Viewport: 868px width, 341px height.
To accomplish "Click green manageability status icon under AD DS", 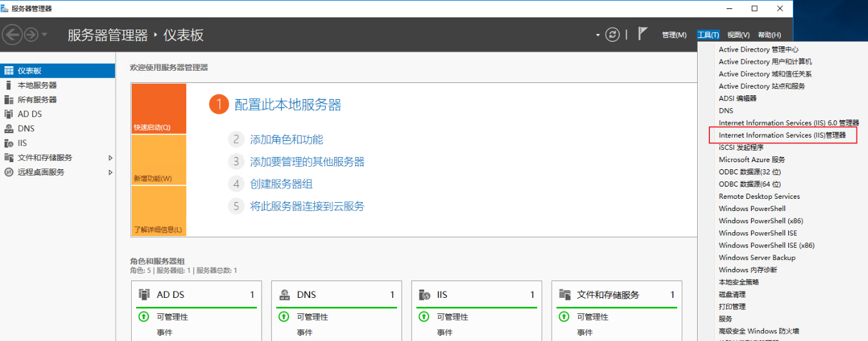I will [x=144, y=317].
